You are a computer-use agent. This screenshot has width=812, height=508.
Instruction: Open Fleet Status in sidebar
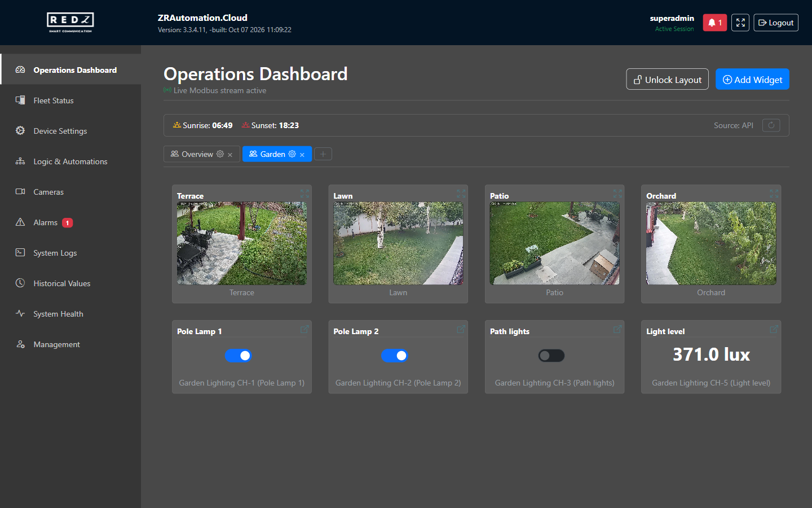click(70, 100)
